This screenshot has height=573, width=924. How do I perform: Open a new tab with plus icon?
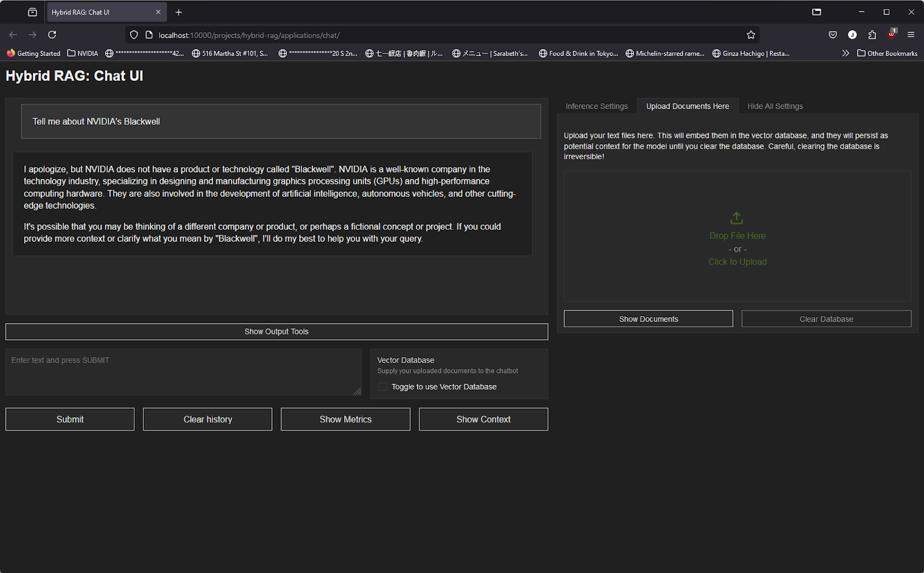pyautogui.click(x=178, y=12)
